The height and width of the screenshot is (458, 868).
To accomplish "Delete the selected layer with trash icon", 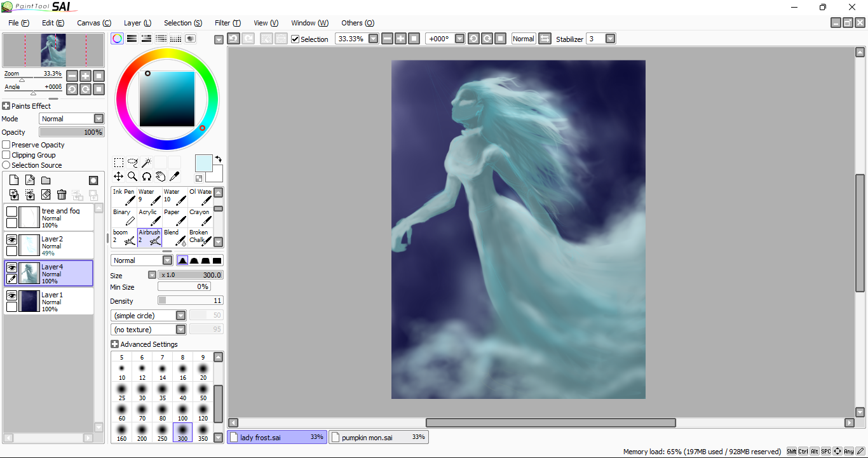I will [x=62, y=195].
